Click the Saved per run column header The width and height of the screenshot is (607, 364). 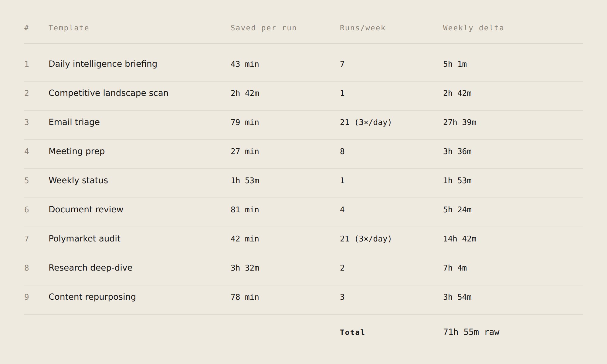[x=263, y=28]
